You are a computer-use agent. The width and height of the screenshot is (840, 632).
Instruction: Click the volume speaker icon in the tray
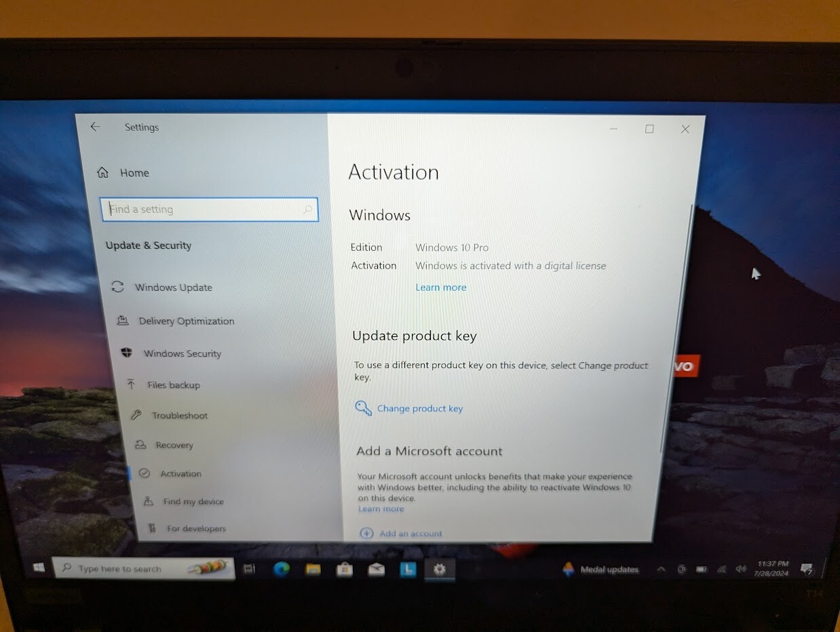point(741,569)
